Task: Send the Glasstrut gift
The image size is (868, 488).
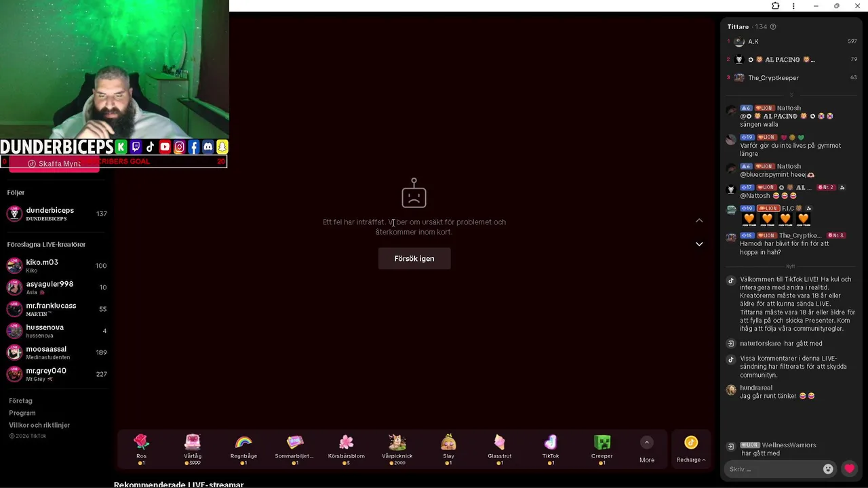Action: point(500,449)
